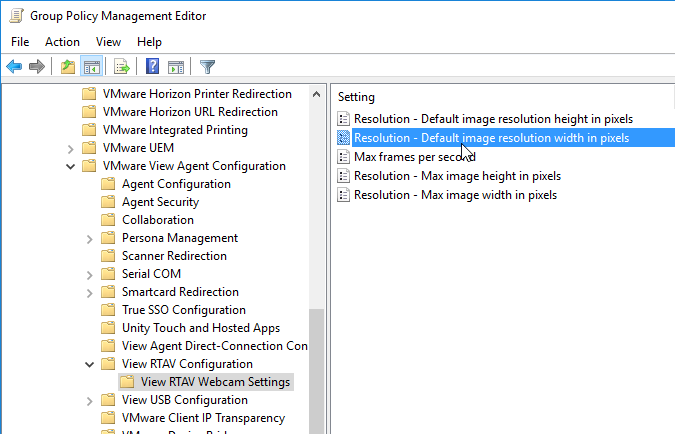
Task: Select View RTAV Webcam Settings text
Action: [216, 382]
